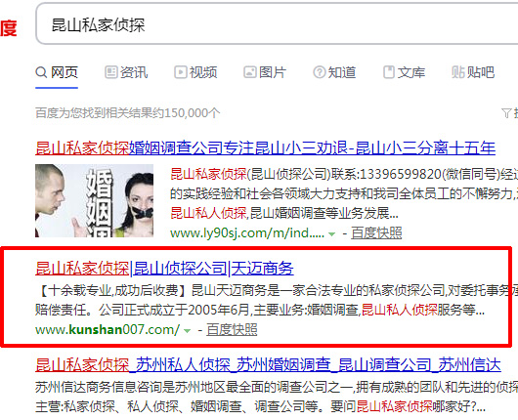Image resolution: width=518 pixels, height=420 pixels.
Task: Open 百度快照 for the kunshan007.com result
Action: pos(232,329)
